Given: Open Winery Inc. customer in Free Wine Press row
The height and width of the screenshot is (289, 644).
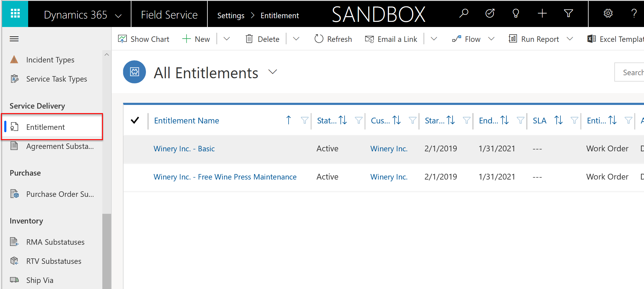Looking at the screenshot, I should click(389, 177).
